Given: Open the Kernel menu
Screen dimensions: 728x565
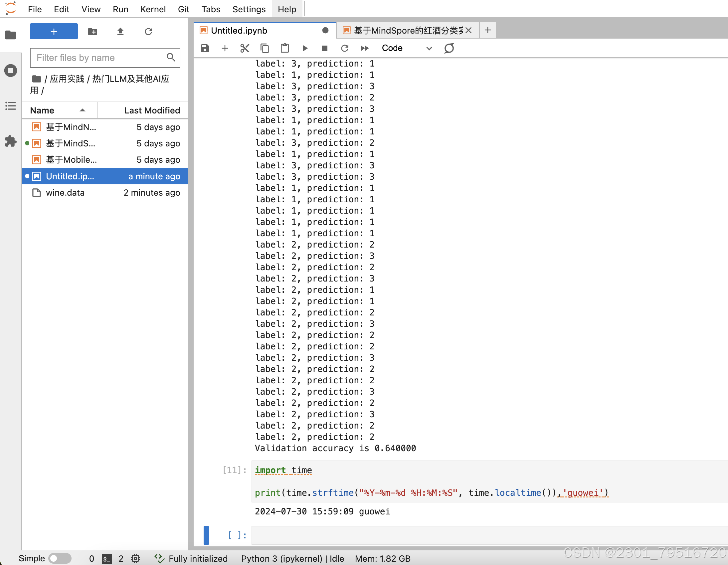Looking at the screenshot, I should click(153, 9).
